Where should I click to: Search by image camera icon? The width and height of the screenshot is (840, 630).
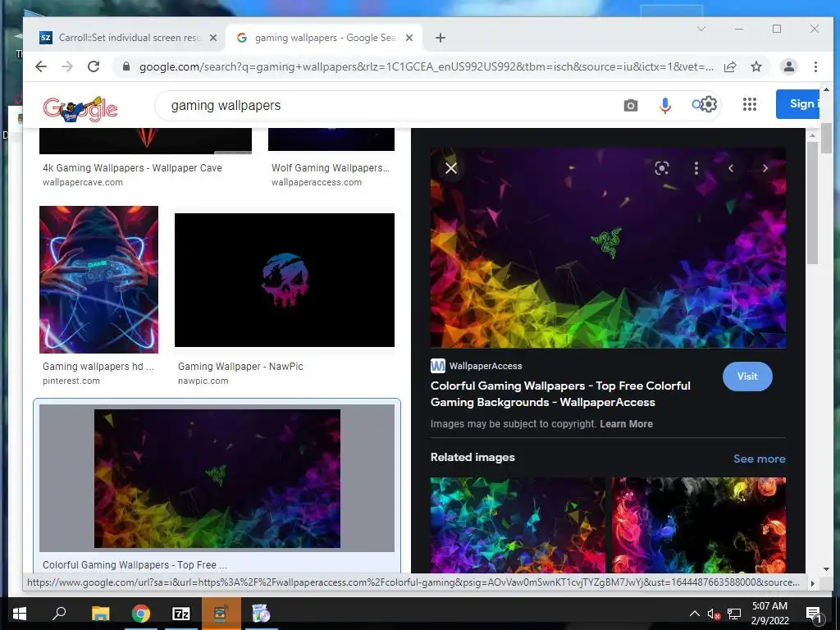(x=631, y=106)
